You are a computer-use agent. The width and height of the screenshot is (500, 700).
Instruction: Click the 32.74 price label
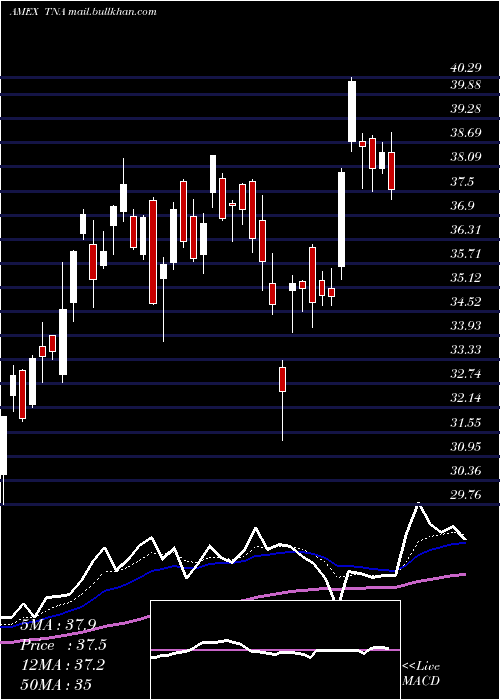(466, 374)
